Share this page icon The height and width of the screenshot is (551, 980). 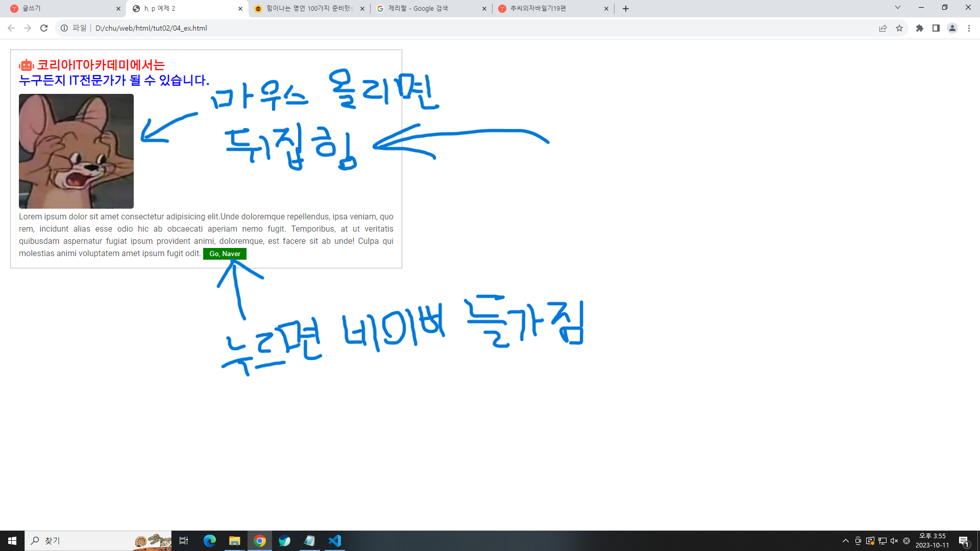[x=883, y=28]
